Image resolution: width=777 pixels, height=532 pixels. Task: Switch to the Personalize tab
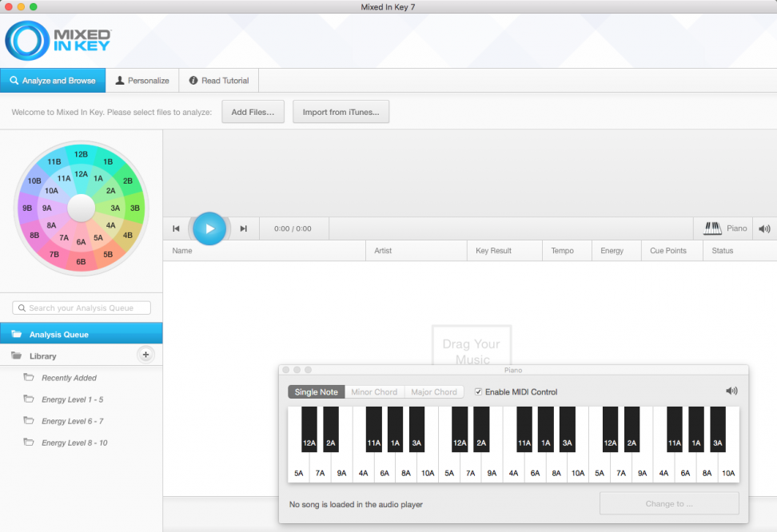(x=141, y=81)
